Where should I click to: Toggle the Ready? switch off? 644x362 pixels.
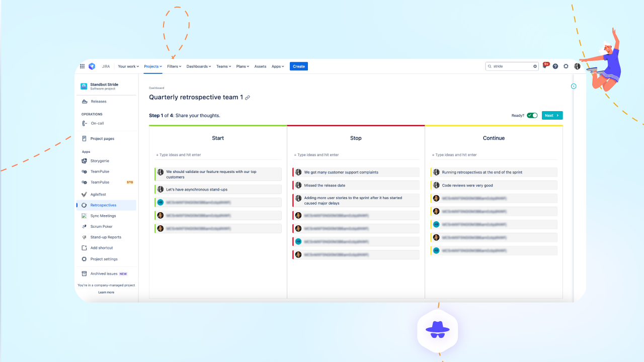click(533, 115)
